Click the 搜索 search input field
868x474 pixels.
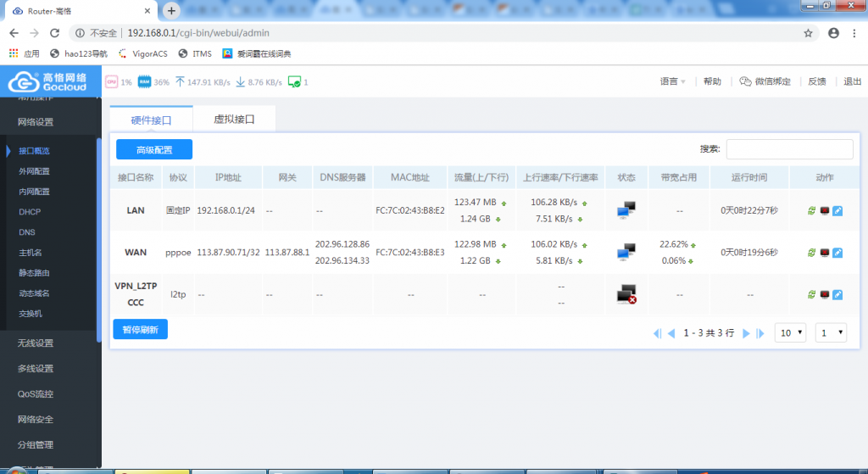click(x=789, y=149)
